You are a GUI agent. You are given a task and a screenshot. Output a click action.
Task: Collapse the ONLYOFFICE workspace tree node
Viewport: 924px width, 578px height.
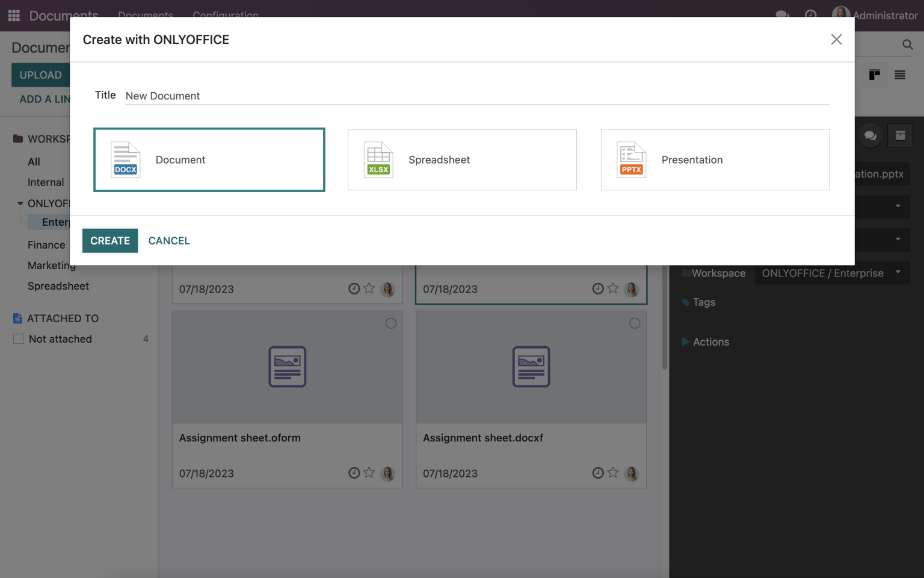point(20,204)
